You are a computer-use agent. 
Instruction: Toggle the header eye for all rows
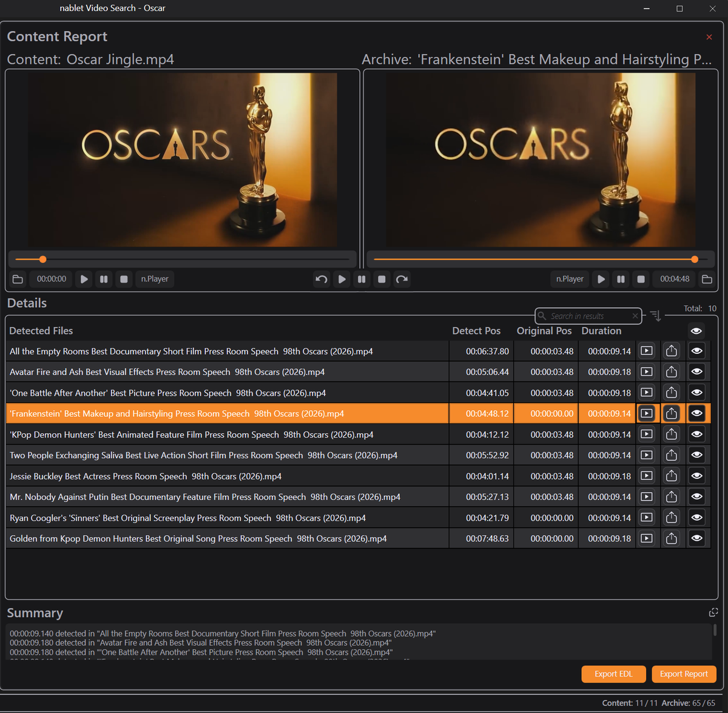coord(696,331)
